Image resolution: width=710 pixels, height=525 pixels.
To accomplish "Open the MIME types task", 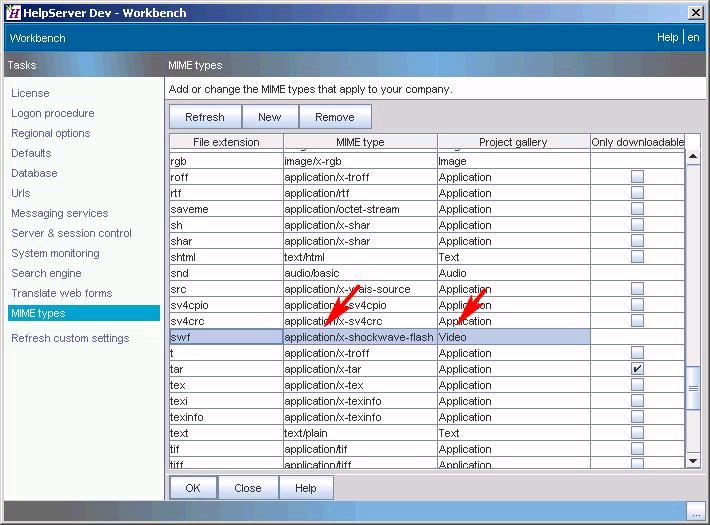I will (38, 313).
